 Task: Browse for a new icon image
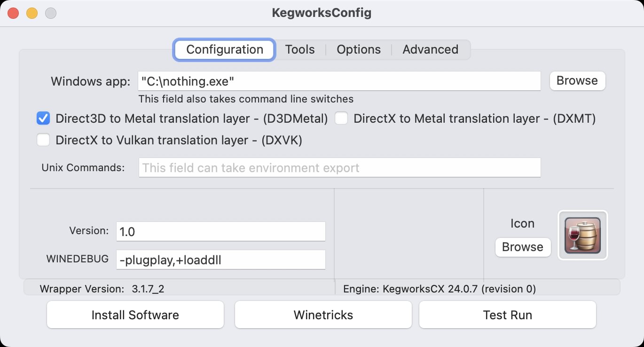click(522, 247)
